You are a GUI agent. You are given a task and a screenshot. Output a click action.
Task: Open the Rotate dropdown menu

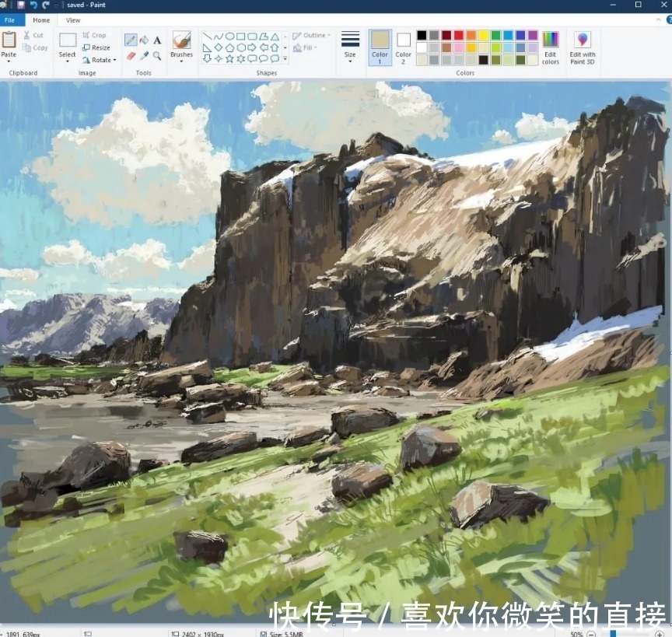(x=100, y=60)
